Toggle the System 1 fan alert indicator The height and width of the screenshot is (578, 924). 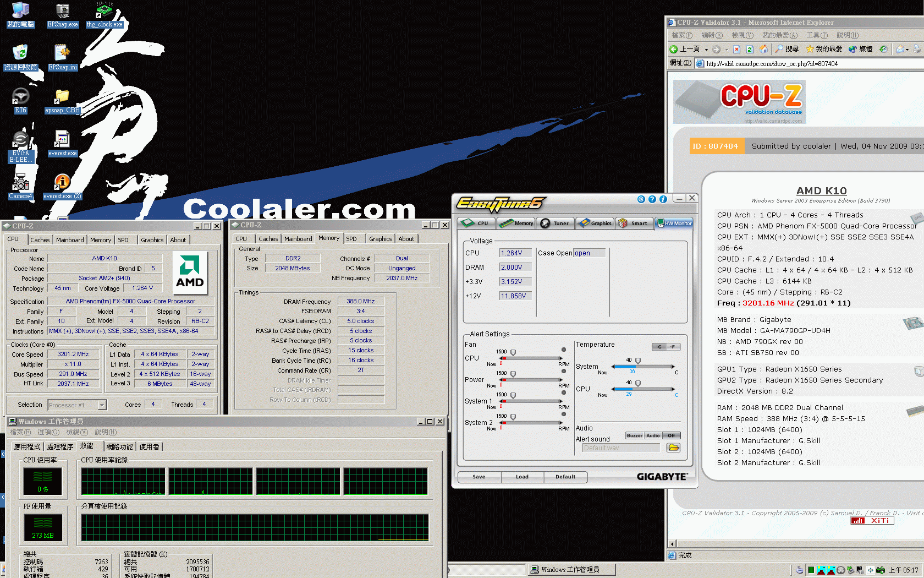point(564,392)
